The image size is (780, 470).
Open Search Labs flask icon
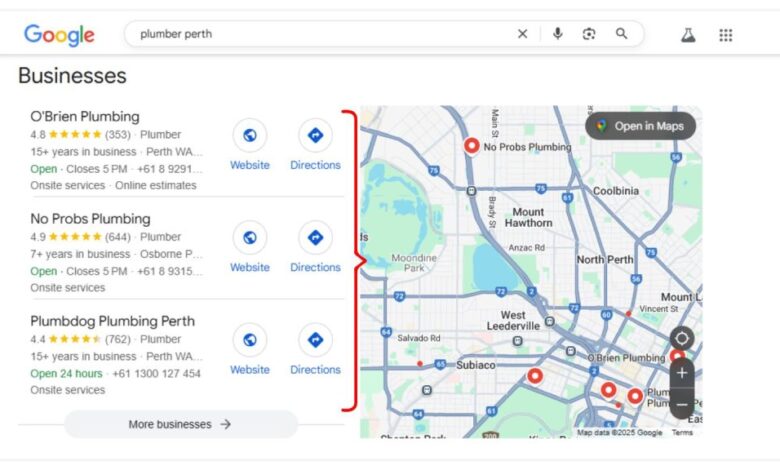click(x=688, y=35)
